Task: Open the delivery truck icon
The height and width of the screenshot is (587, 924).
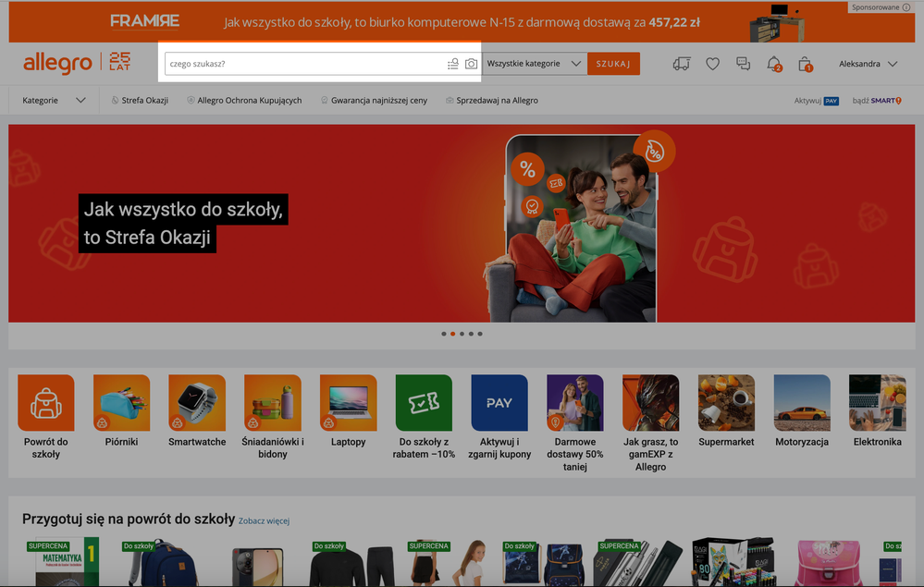Action: (x=682, y=64)
